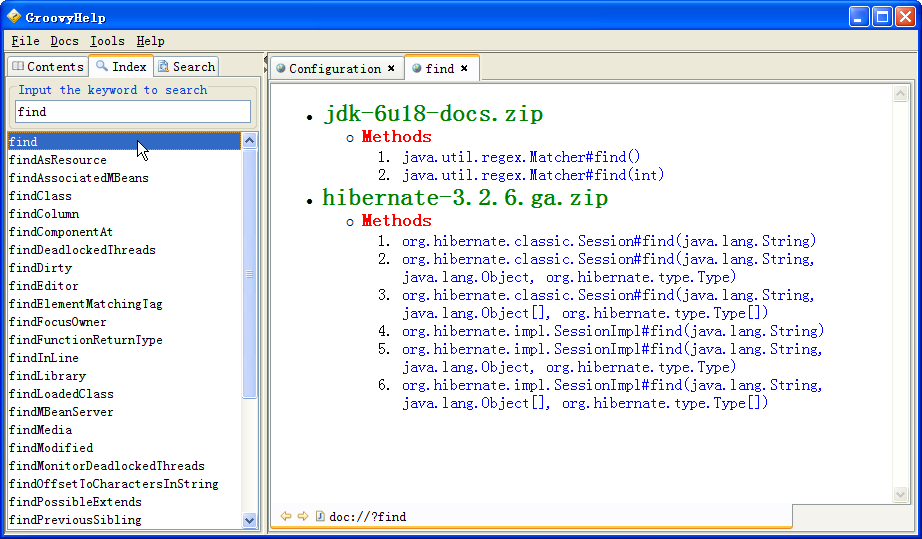
Task: Click the forward navigation arrow icon
Action: tap(302, 517)
